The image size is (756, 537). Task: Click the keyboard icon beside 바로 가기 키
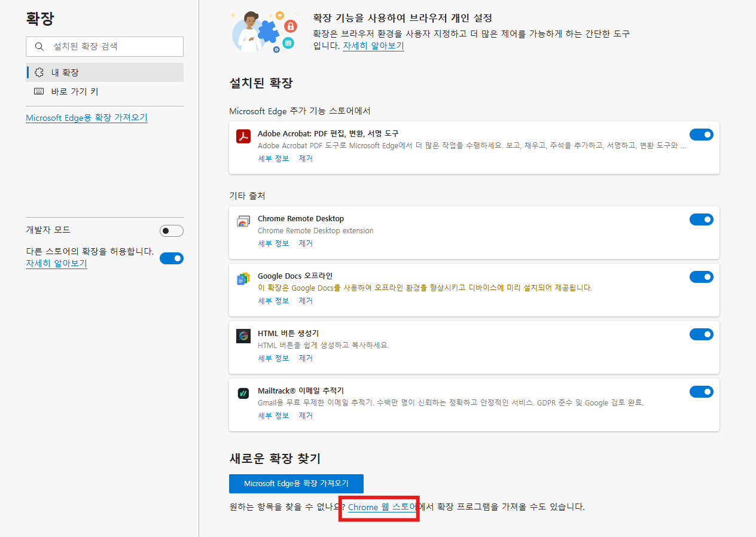[39, 91]
